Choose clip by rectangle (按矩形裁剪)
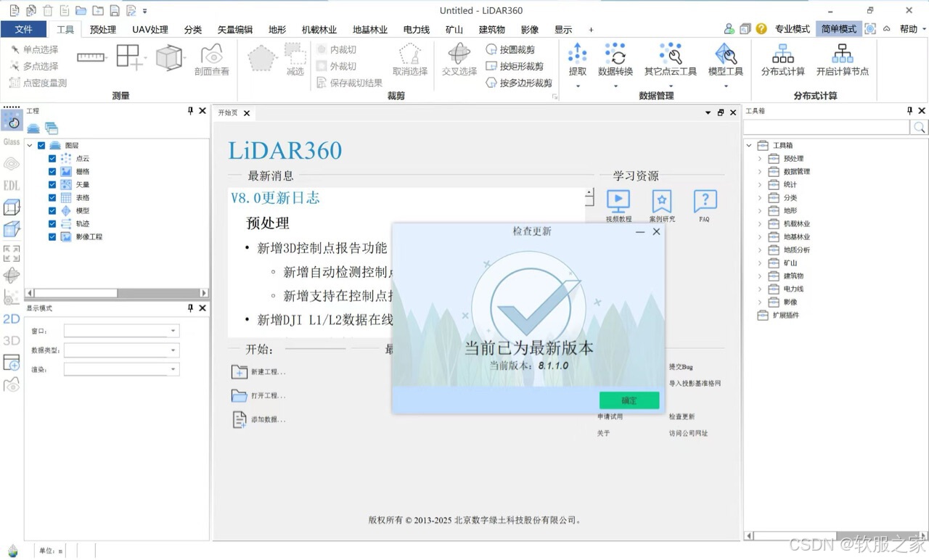929x560 pixels. [x=515, y=66]
